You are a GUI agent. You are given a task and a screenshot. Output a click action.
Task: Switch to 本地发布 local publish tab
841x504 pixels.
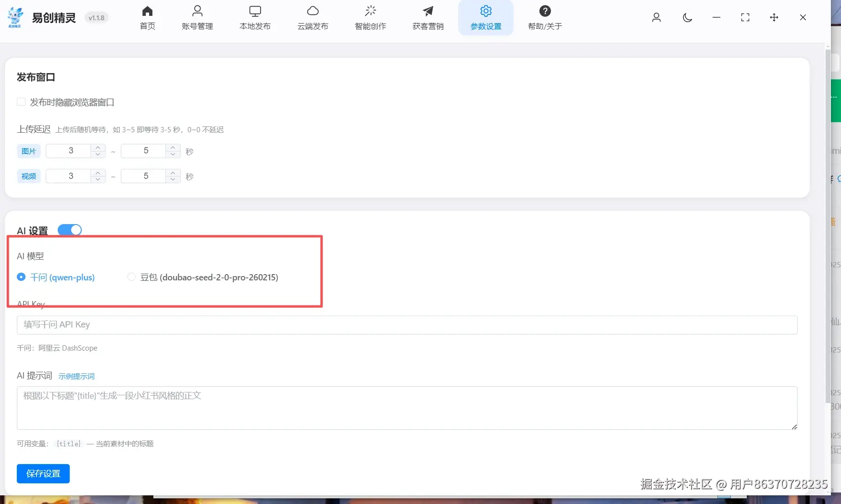tap(255, 18)
